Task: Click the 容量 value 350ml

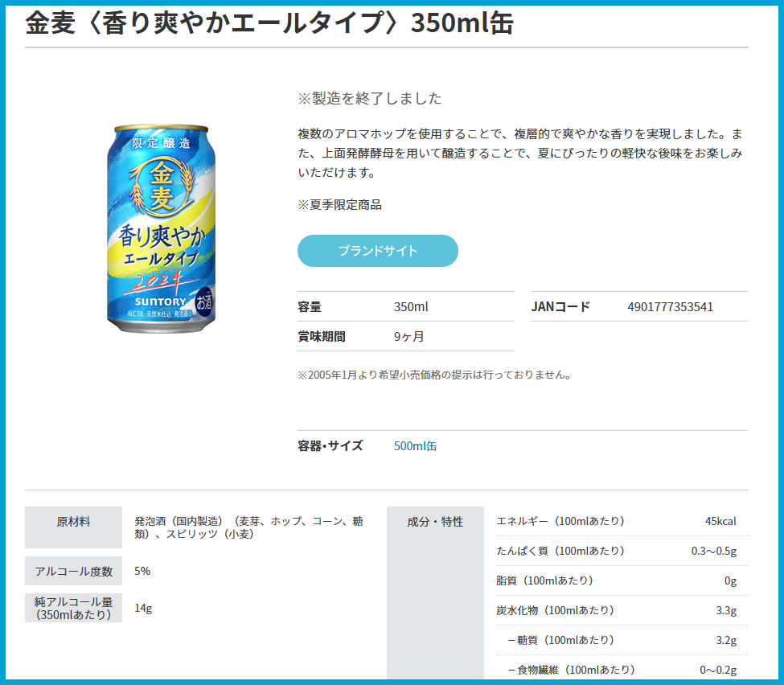Action: pyautogui.click(x=411, y=306)
